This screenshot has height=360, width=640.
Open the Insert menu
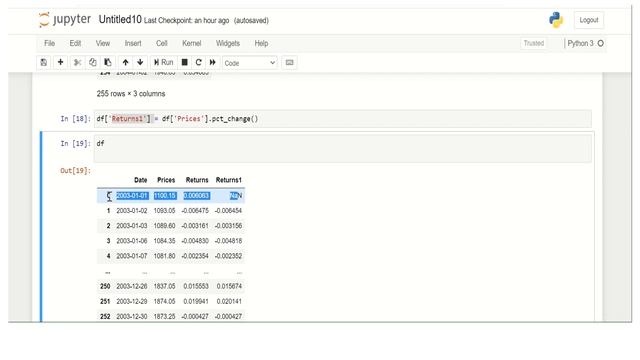click(x=133, y=43)
